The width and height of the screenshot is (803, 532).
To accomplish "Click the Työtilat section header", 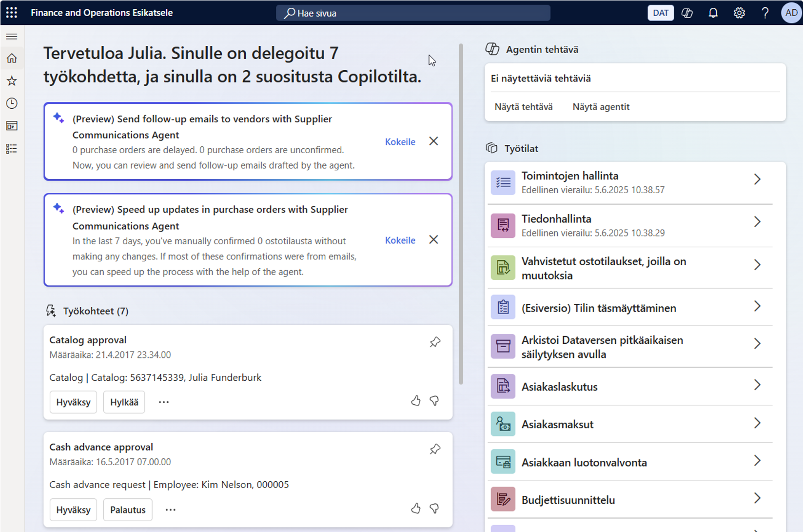I will pos(521,149).
